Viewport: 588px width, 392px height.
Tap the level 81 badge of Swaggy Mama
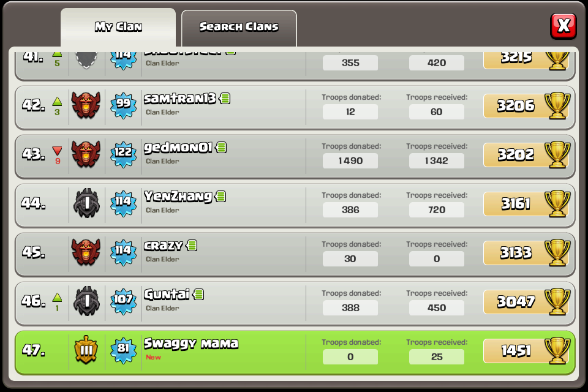[123, 350]
